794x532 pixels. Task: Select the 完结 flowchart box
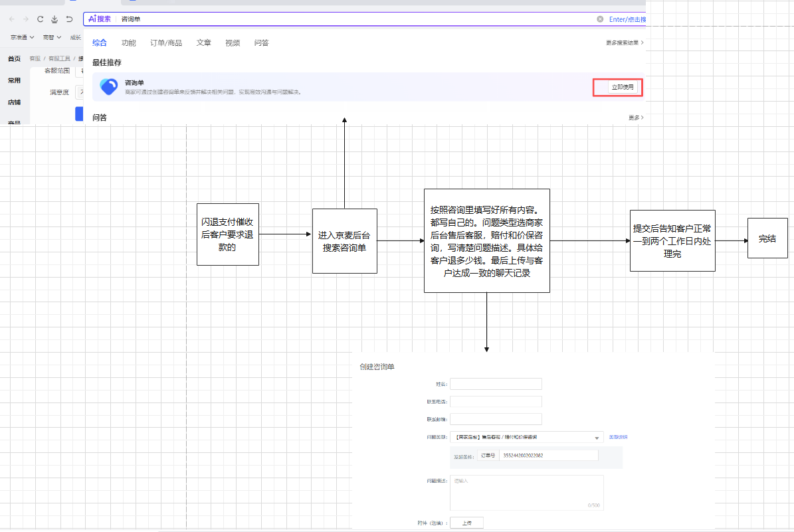767,238
